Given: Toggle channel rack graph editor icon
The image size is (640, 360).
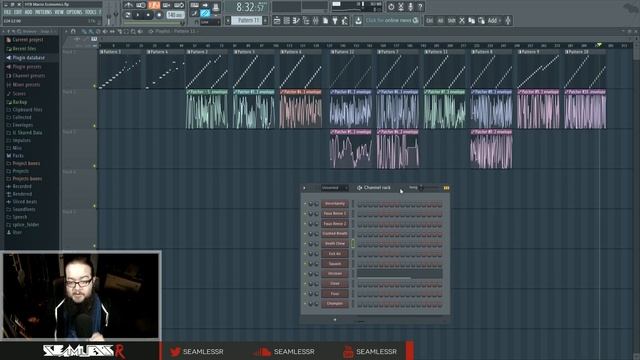Looking at the screenshot, I should 446,188.
